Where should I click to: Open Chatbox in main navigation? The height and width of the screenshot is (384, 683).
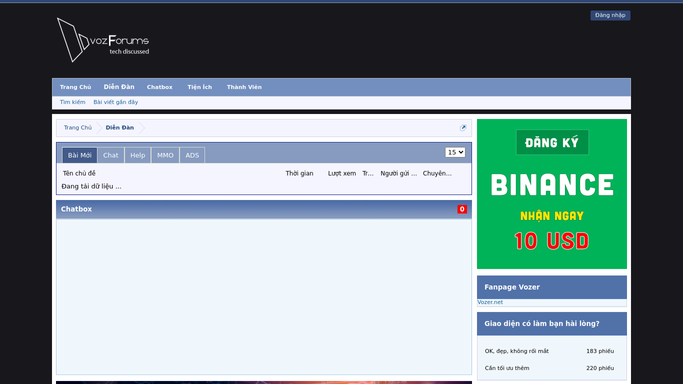click(x=159, y=87)
